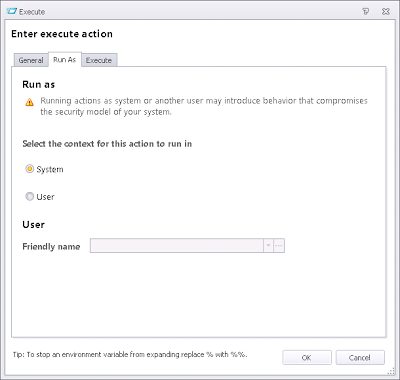Viewport: 400px width, 380px height.
Task: Select the System radio button
Action: (x=30, y=169)
